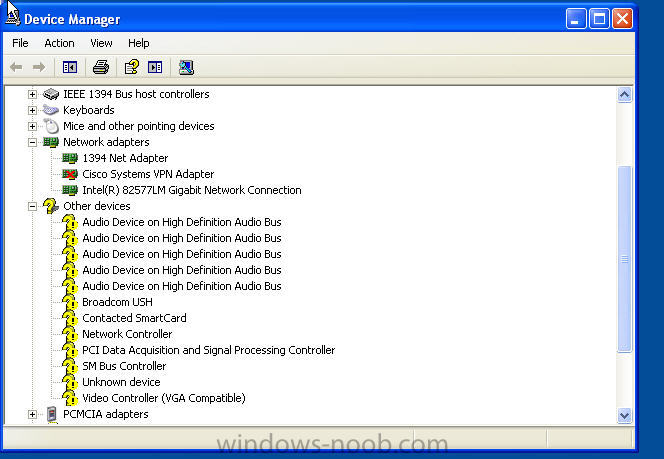The image size is (664, 459).
Task: Expand IEEE 1394 Bus host controllers
Action: point(32,94)
